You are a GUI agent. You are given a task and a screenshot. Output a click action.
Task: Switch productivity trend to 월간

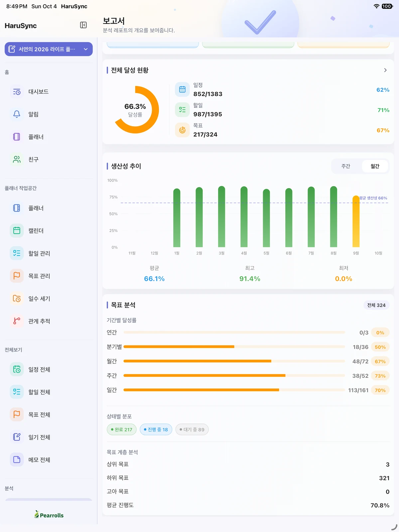tap(375, 166)
